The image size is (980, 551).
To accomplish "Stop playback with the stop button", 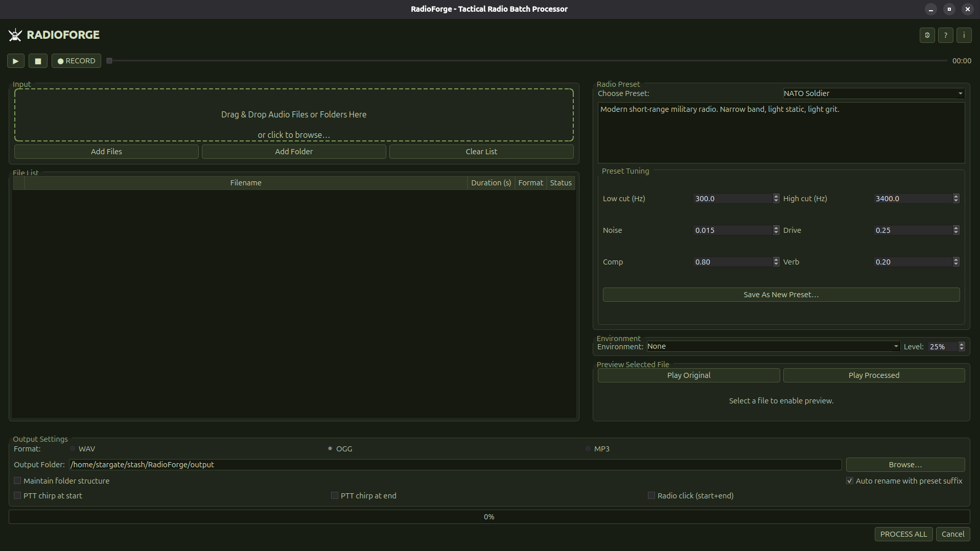I will 38,61.
